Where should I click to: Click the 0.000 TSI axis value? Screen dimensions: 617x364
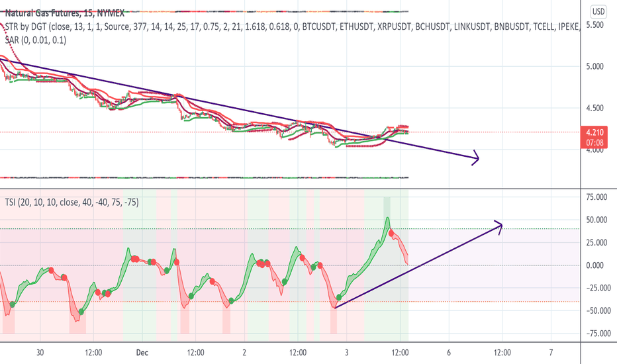(594, 265)
